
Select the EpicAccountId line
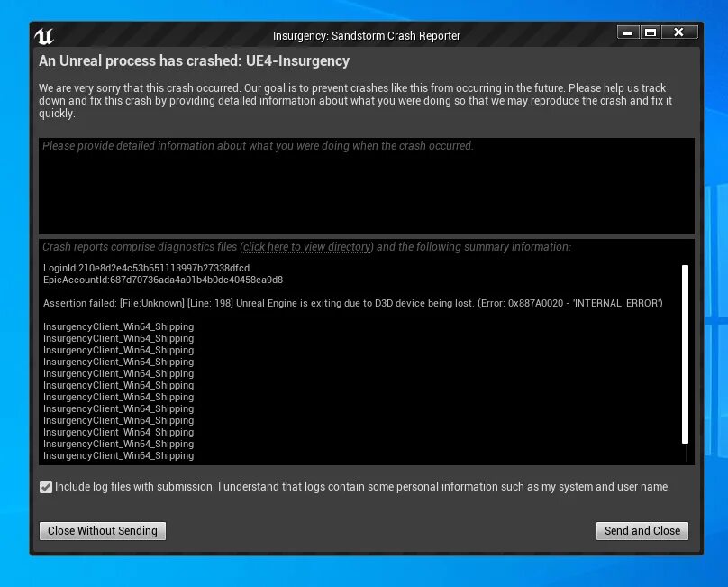[163, 280]
